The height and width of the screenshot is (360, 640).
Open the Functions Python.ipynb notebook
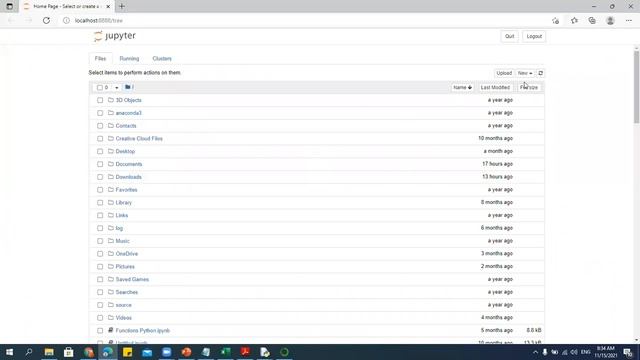click(x=142, y=331)
